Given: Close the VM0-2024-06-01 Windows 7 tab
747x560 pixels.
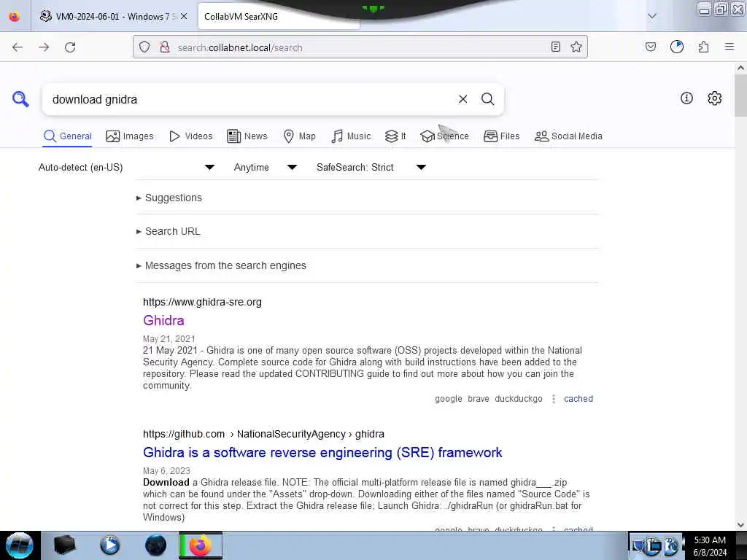Looking at the screenshot, I should tap(184, 16).
